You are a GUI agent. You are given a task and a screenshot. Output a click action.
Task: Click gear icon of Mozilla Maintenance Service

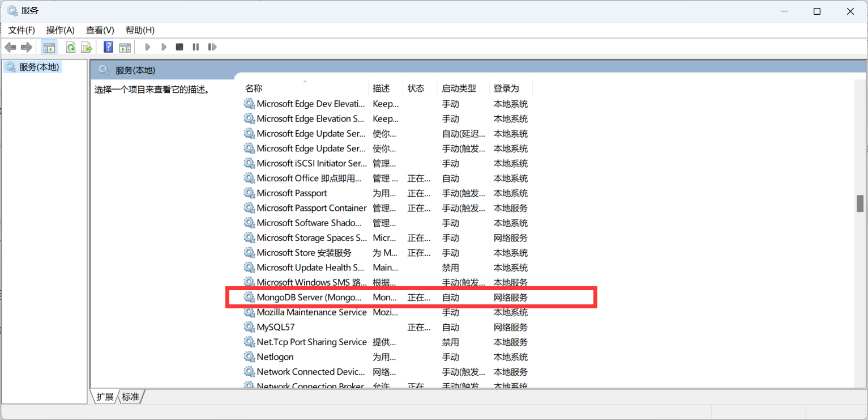coord(249,312)
